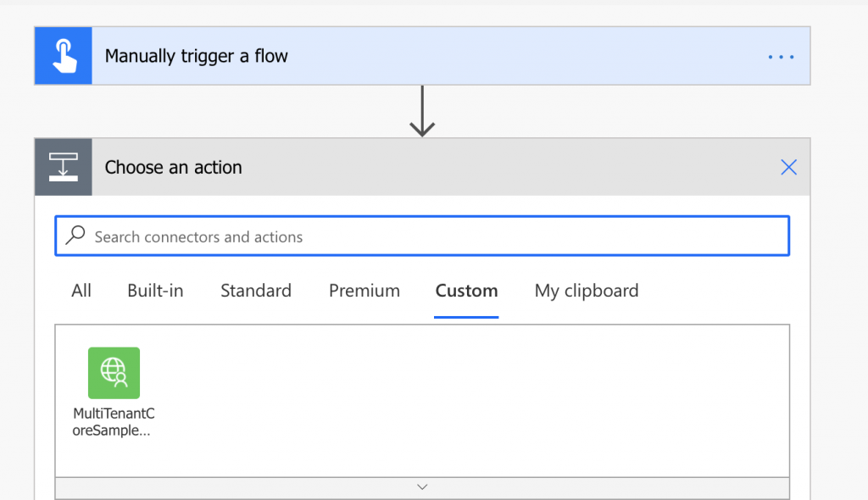Screen dimensions: 868x500
Task: Click the arrow connecting the two steps
Action: 422,111
